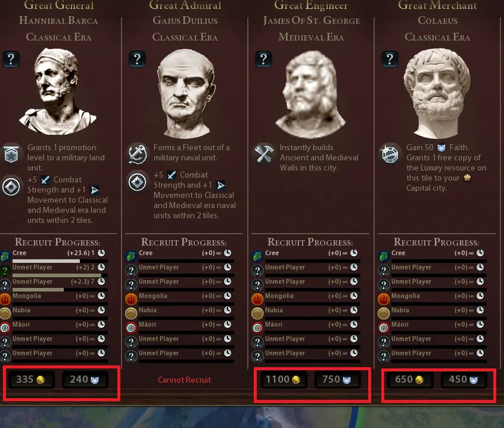Select the Mongolia flame icon under Great Admiral
This screenshot has height=428, width=504.
coord(131,299)
